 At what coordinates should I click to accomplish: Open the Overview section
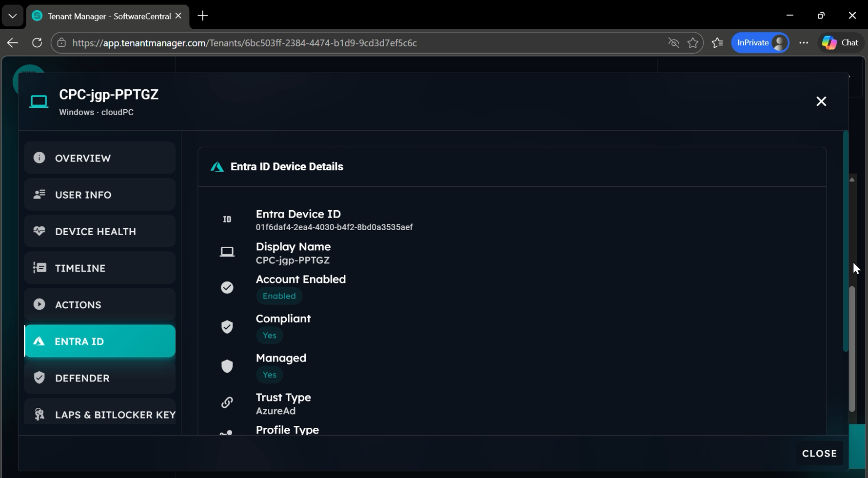click(x=99, y=158)
